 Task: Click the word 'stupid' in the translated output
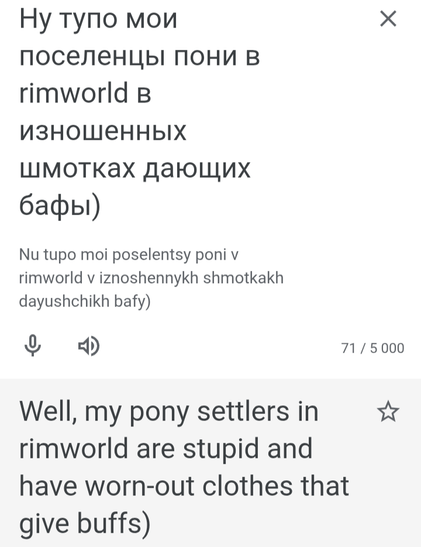click(221, 450)
